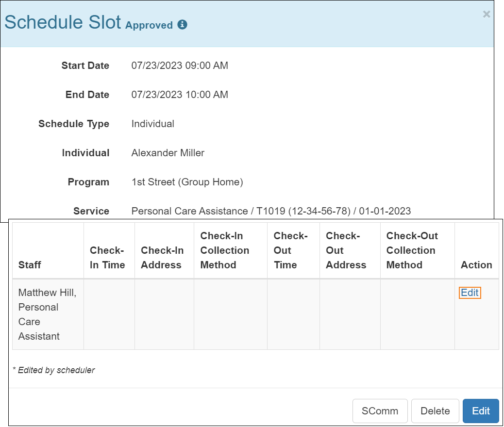
Task: Click the blue Edit button
Action: tap(481, 411)
